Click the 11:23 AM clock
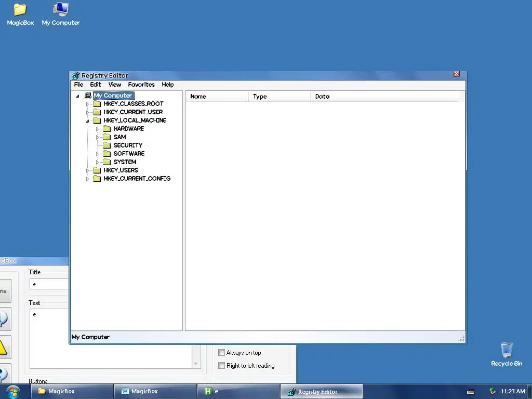This screenshot has height=399, width=532. click(x=513, y=391)
